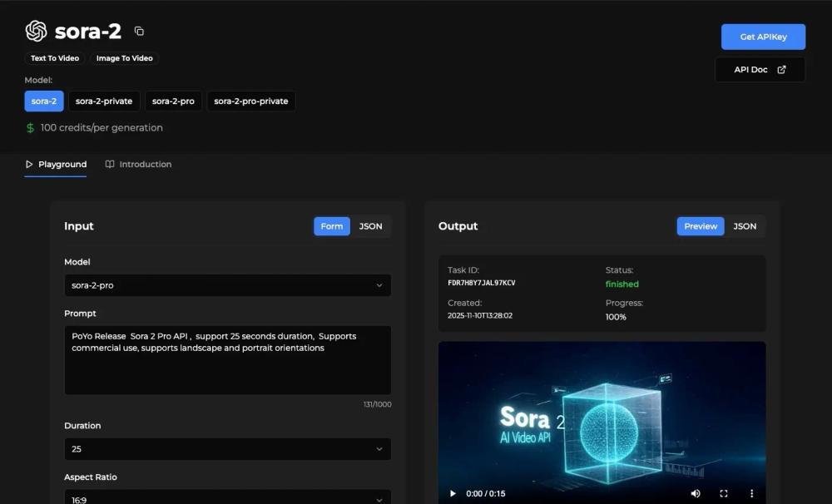Switch Output view to JSON
The height and width of the screenshot is (504, 832).
745,226
